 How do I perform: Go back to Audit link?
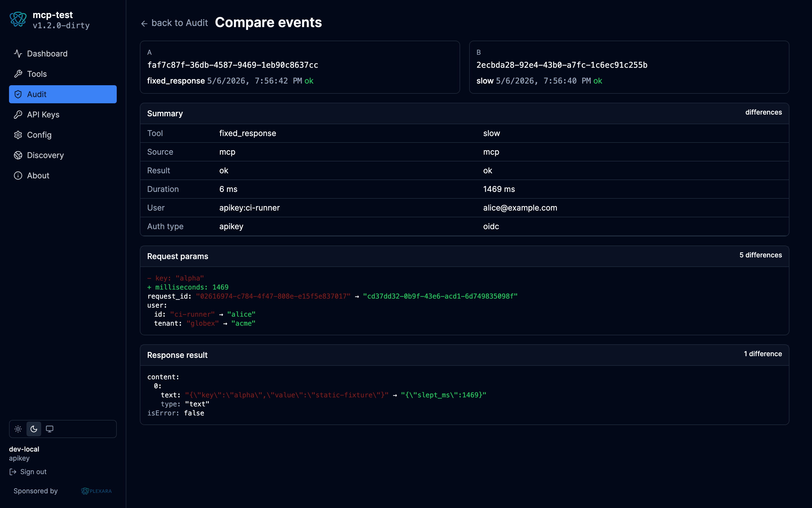tap(175, 23)
